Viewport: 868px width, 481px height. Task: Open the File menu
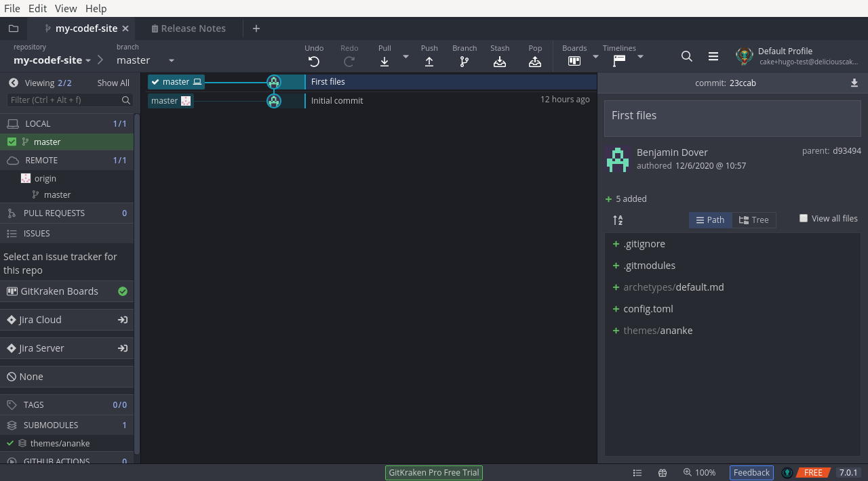coord(12,8)
